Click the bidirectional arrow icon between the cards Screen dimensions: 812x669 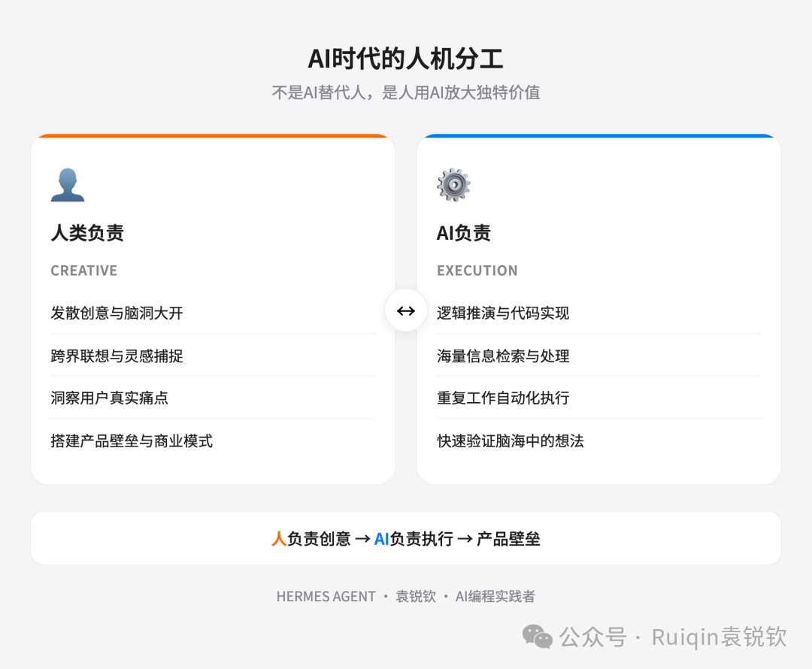(x=405, y=310)
